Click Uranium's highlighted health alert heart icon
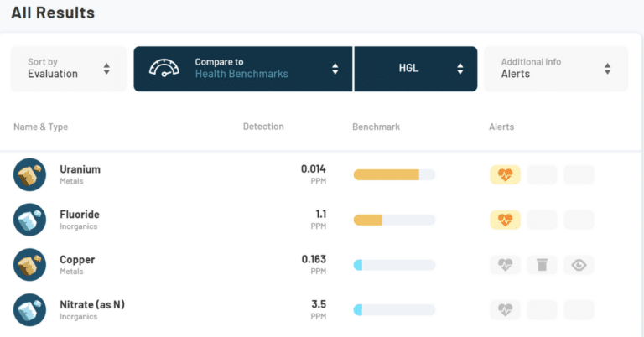Viewport: 644px width, 337px height. pyautogui.click(x=505, y=174)
